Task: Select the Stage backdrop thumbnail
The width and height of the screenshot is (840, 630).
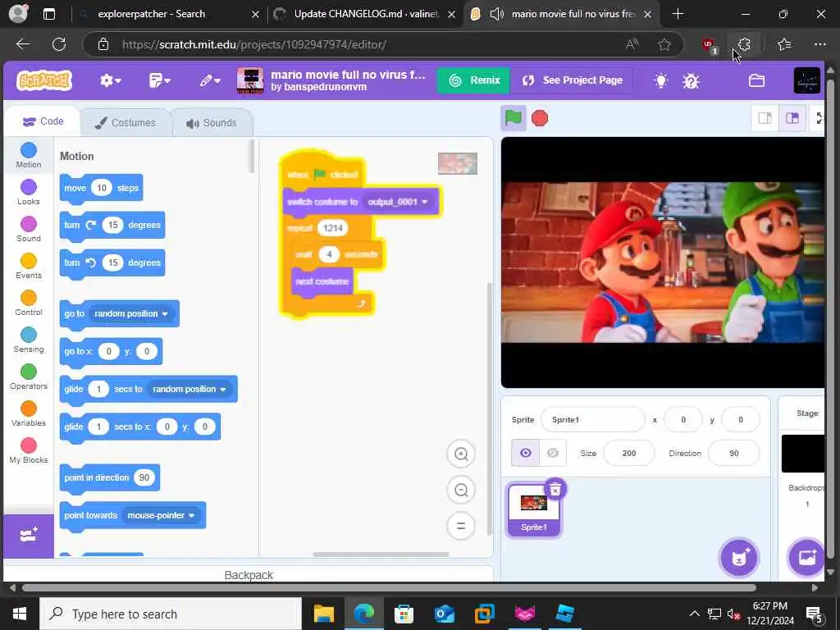Action: pos(803,453)
